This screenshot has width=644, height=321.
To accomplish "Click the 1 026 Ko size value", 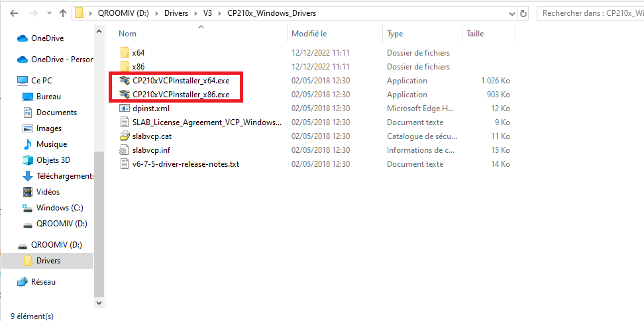I will click(496, 81).
